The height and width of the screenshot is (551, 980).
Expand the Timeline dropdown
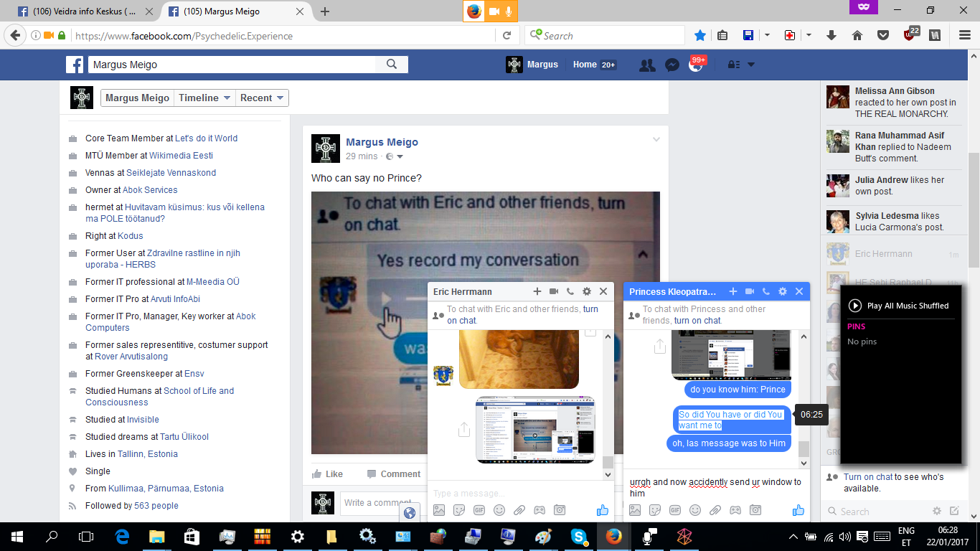(205, 98)
